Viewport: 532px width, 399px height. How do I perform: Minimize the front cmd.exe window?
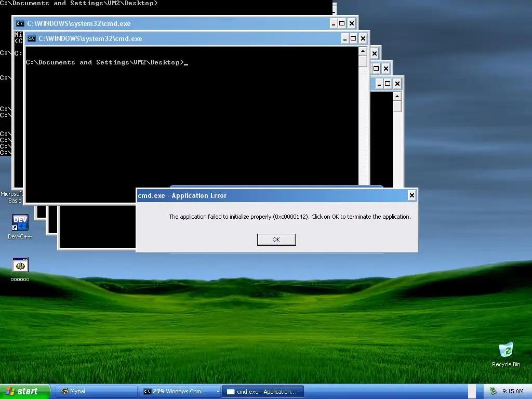click(x=345, y=38)
